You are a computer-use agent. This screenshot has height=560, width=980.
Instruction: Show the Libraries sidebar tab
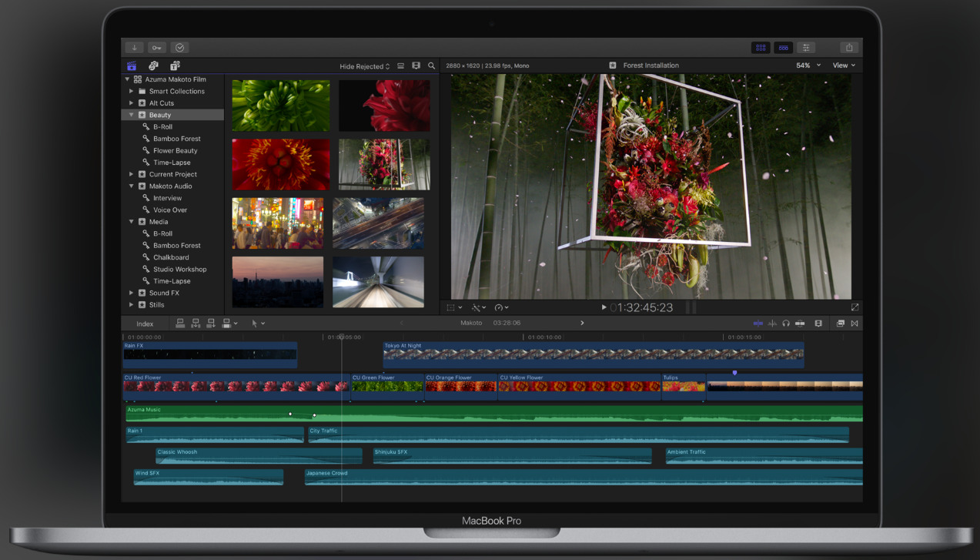click(x=132, y=66)
